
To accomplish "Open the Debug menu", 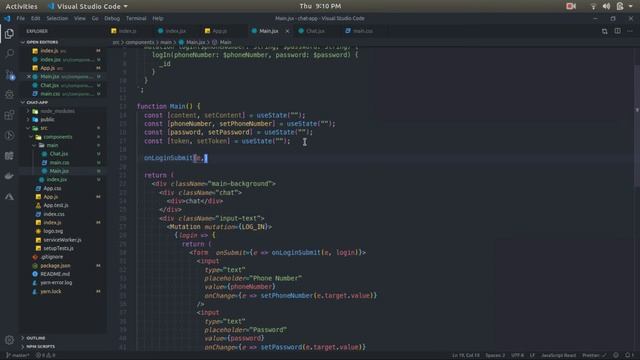I will 112,18.
